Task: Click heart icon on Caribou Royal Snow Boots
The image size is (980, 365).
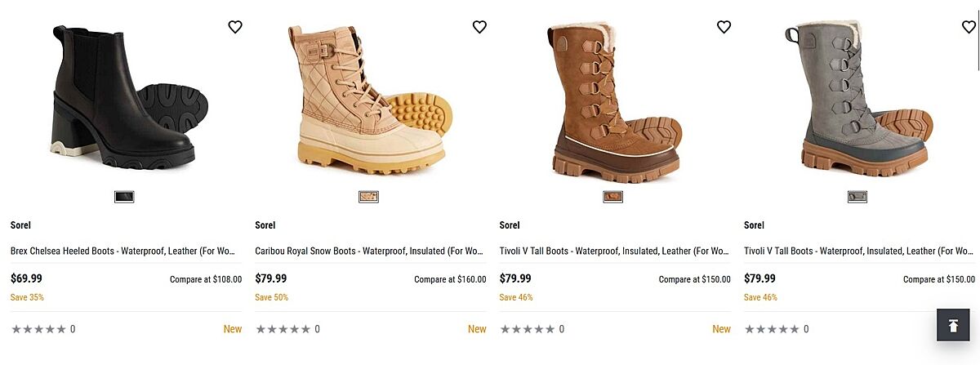Action: coord(479,27)
